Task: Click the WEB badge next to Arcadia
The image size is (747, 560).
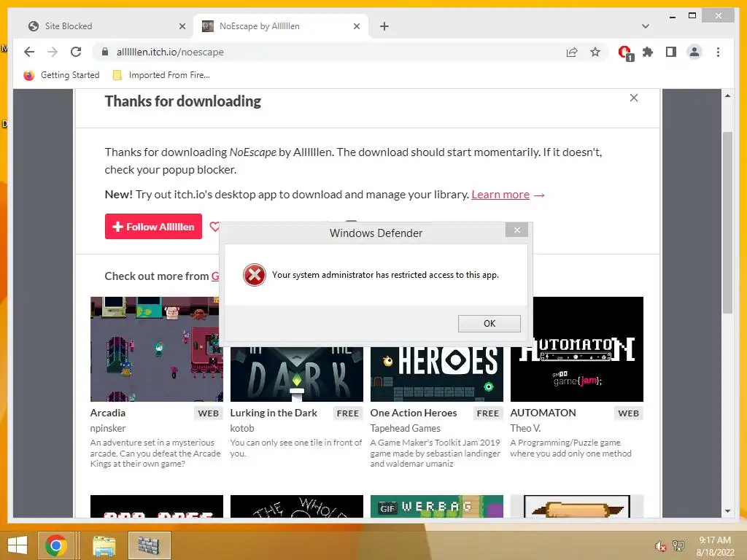Action: tap(208, 413)
